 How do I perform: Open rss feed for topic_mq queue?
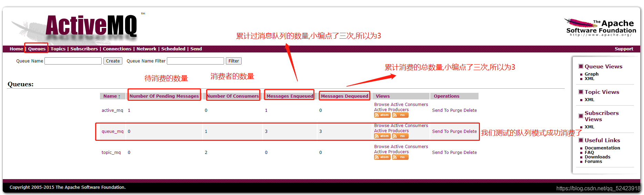click(x=400, y=157)
